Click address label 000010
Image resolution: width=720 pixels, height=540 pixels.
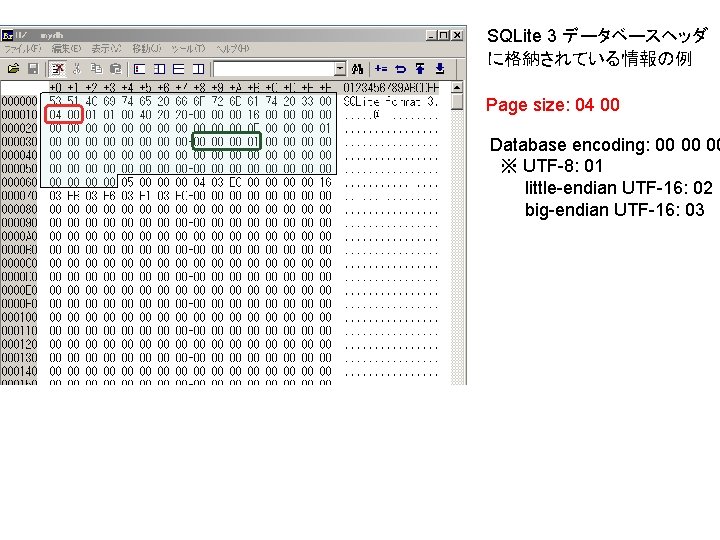click(19, 114)
